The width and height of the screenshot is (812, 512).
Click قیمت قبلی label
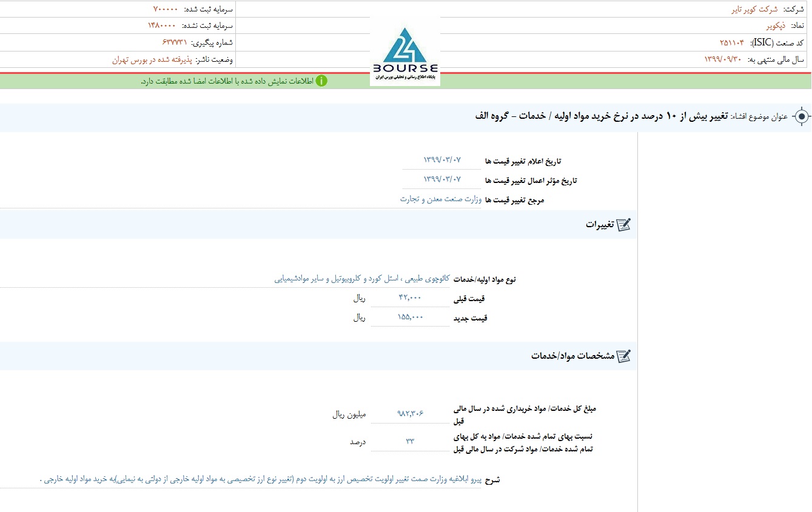point(469,299)
